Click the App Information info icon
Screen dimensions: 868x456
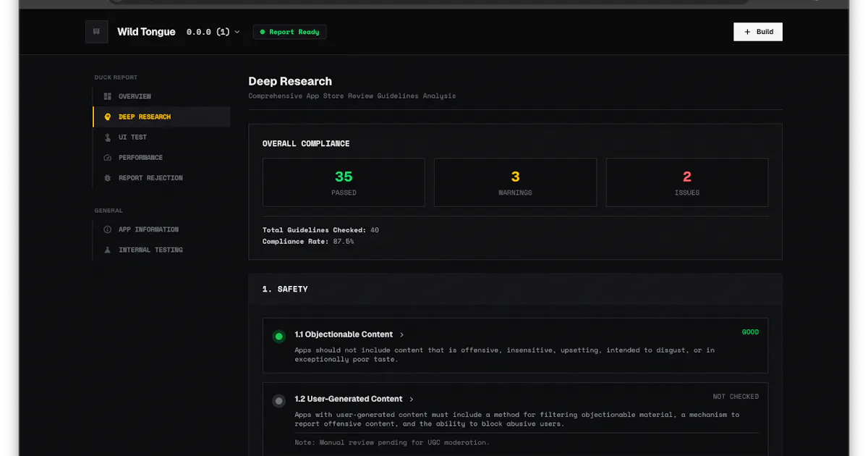[x=108, y=229]
